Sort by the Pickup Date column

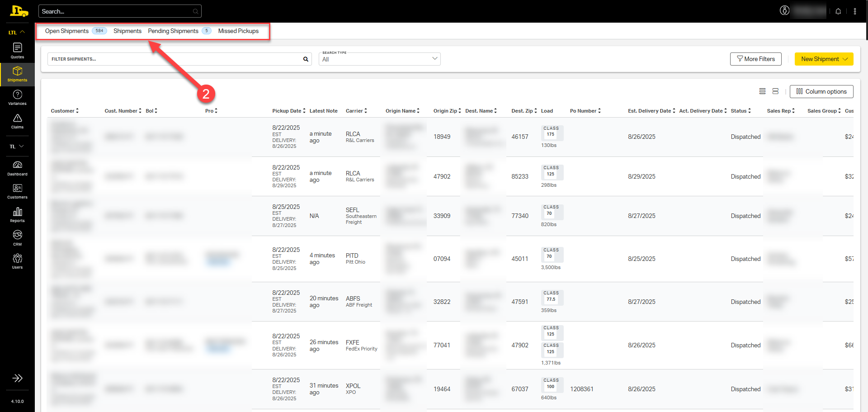click(x=289, y=111)
